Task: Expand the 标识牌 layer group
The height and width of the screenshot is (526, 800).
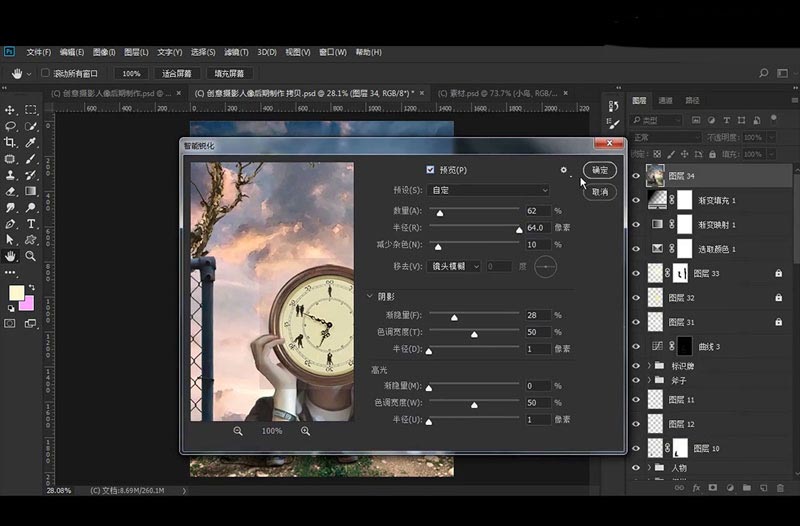Action: click(649, 366)
